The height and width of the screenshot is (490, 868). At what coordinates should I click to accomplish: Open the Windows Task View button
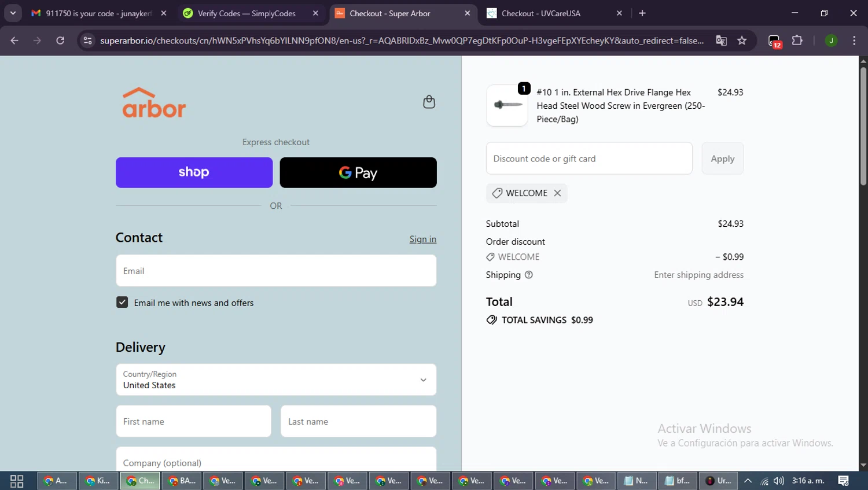point(17,481)
